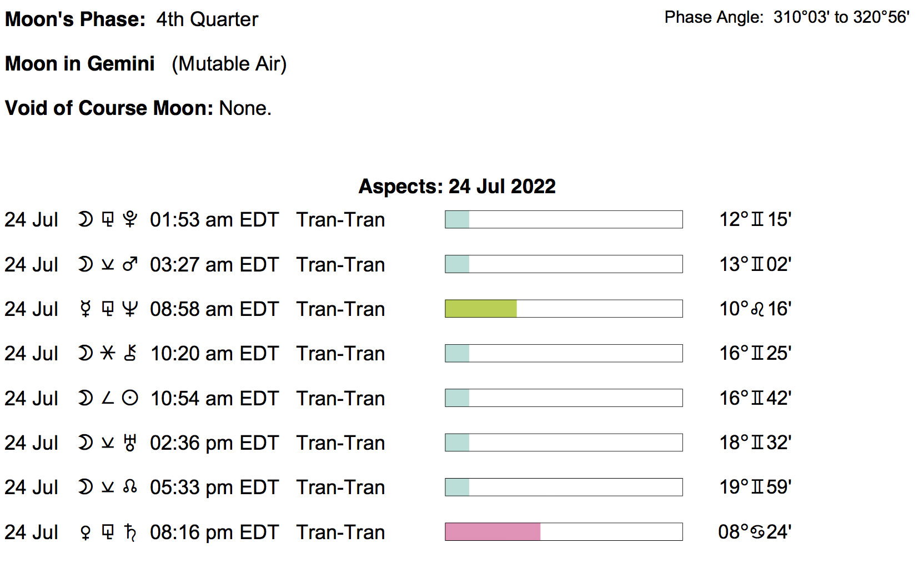Click the Chiron glyph in the 10:20 am row
The width and height of the screenshot is (924, 563).
(x=130, y=353)
